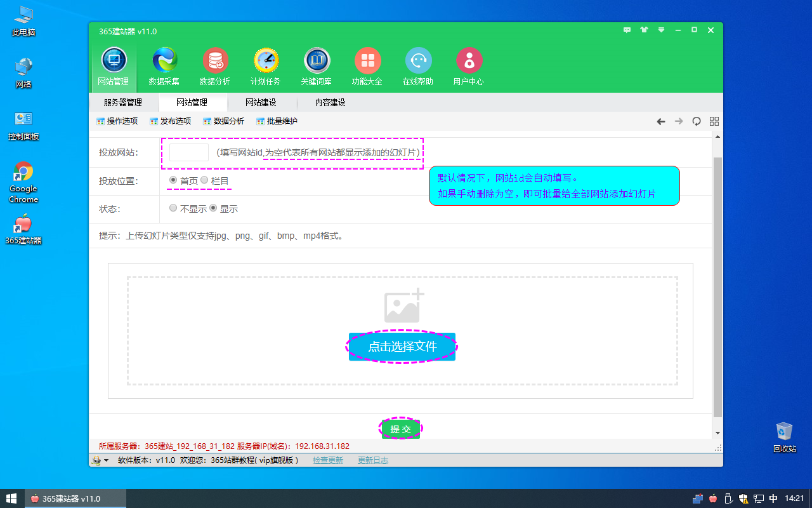The height and width of the screenshot is (508, 812).
Task: Open the 发布选项 menu
Action: tap(170, 121)
